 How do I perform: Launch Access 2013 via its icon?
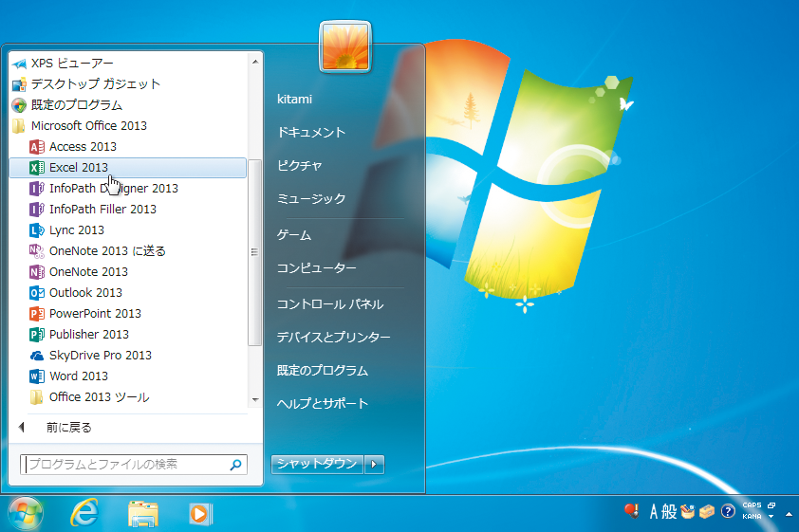37,147
